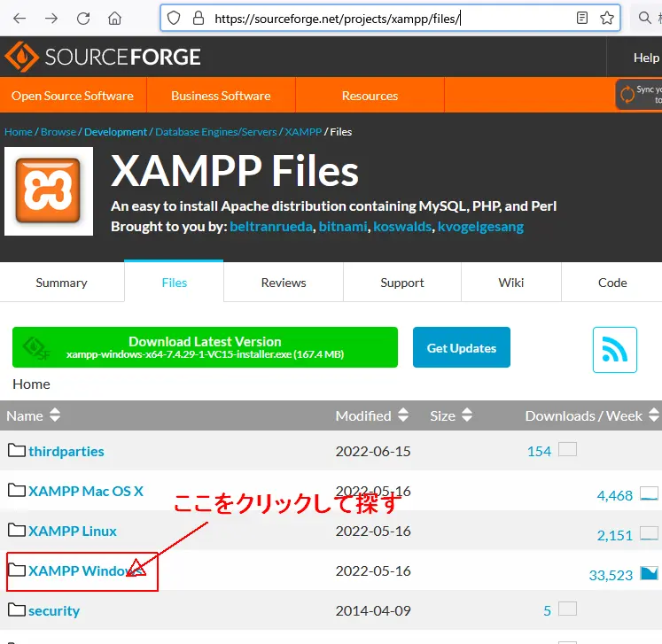The image size is (662, 644).
Task: Click the Home breadcrumb link
Action: (18, 132)
